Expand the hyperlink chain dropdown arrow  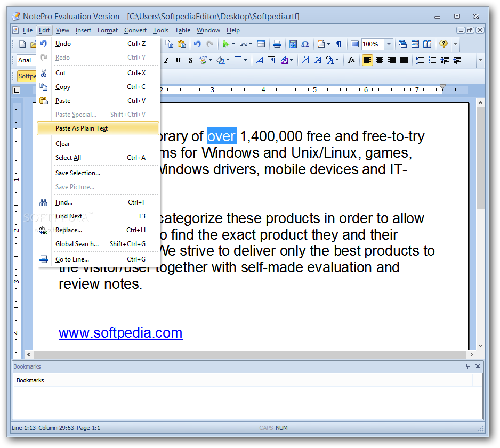(251, 44)
